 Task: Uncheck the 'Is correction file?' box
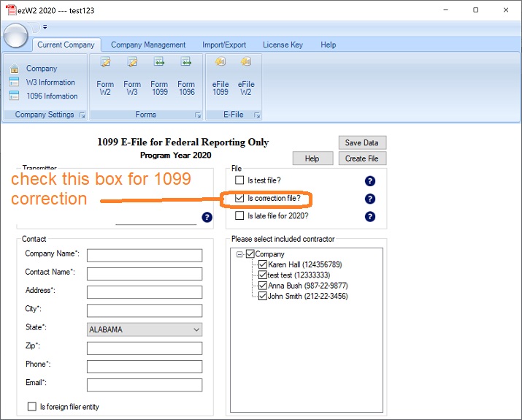(x=239, y=198)
